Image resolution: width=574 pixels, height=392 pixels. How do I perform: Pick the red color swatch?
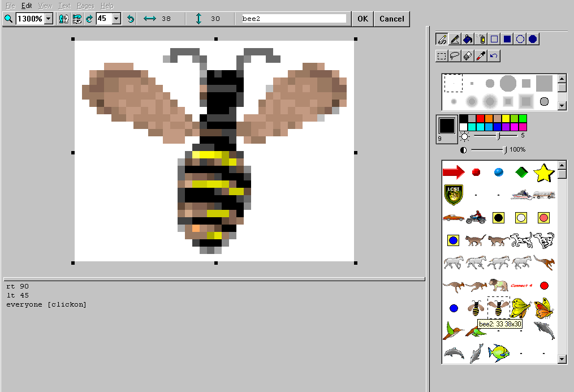pos(481,118)
